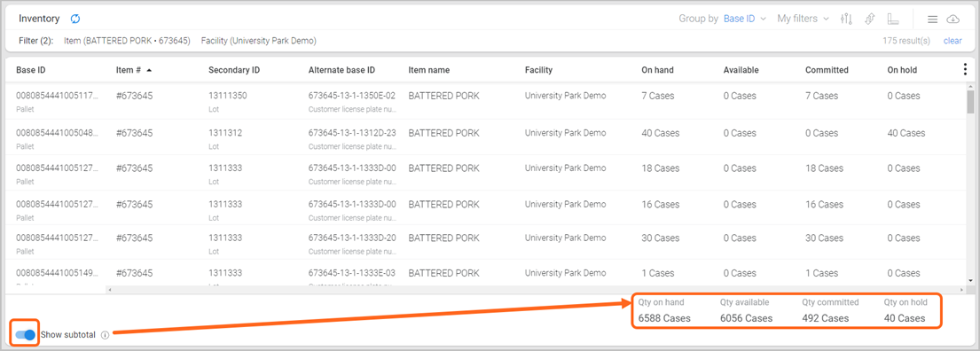This screenshot has width=980, height=351.
Task: Click the horizontal scrollbar track
Action: (537, 290)
